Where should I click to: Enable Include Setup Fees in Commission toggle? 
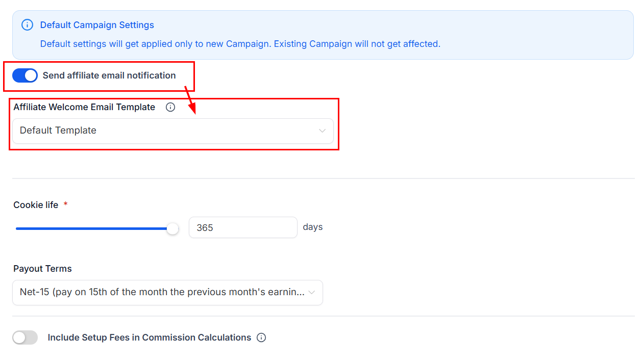pos(25,337)
